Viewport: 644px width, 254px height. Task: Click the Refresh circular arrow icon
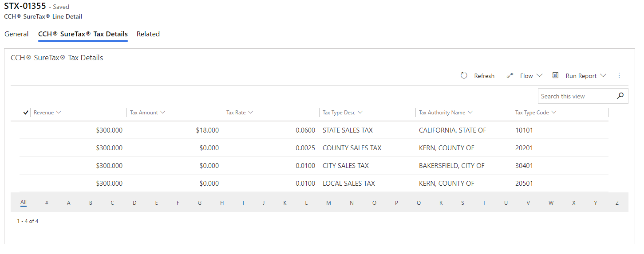point(464,75)
